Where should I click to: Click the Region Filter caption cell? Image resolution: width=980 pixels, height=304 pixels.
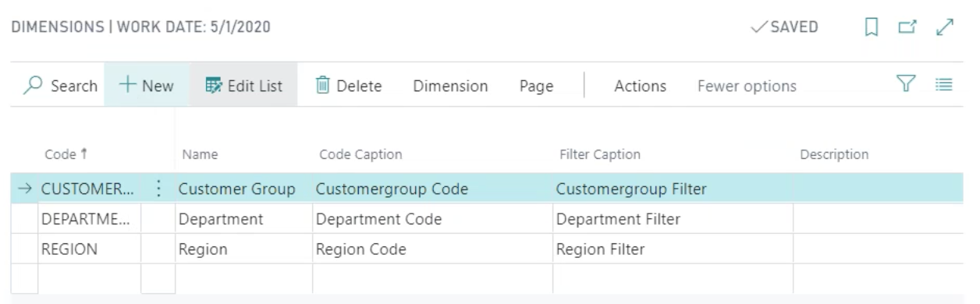coord(673,249)
